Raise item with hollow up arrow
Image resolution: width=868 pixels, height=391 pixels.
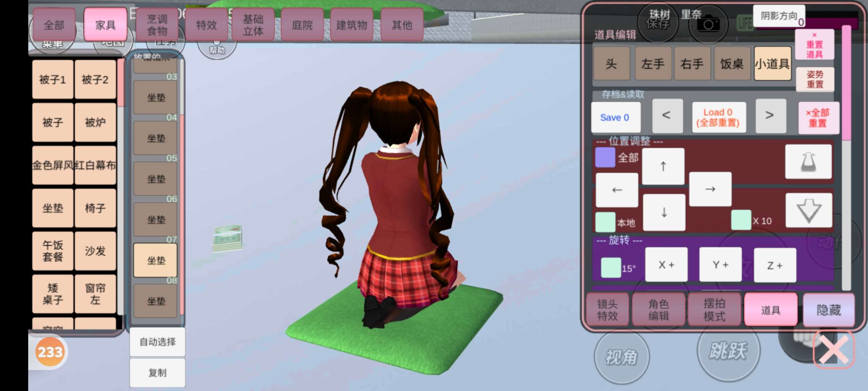point(808,162)
